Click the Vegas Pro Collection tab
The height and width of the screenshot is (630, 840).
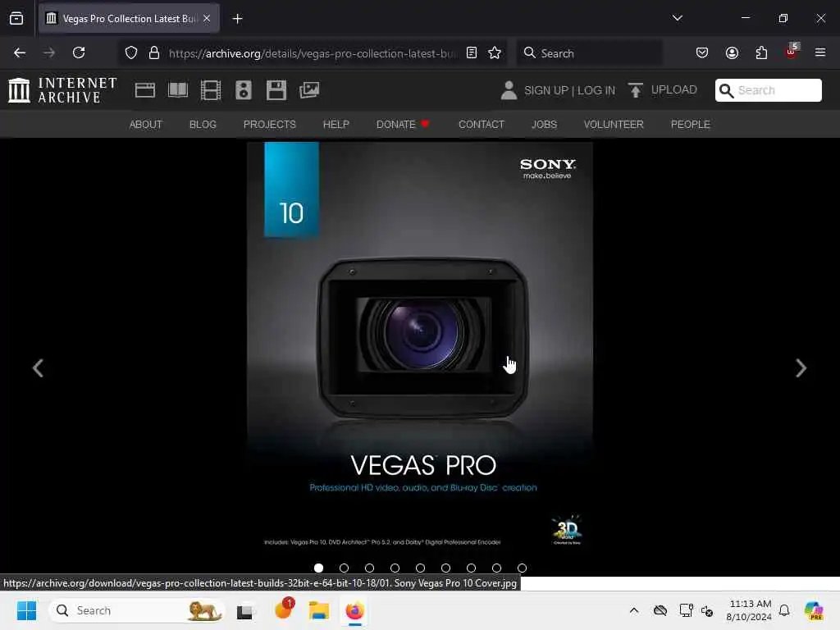(129, 18)
